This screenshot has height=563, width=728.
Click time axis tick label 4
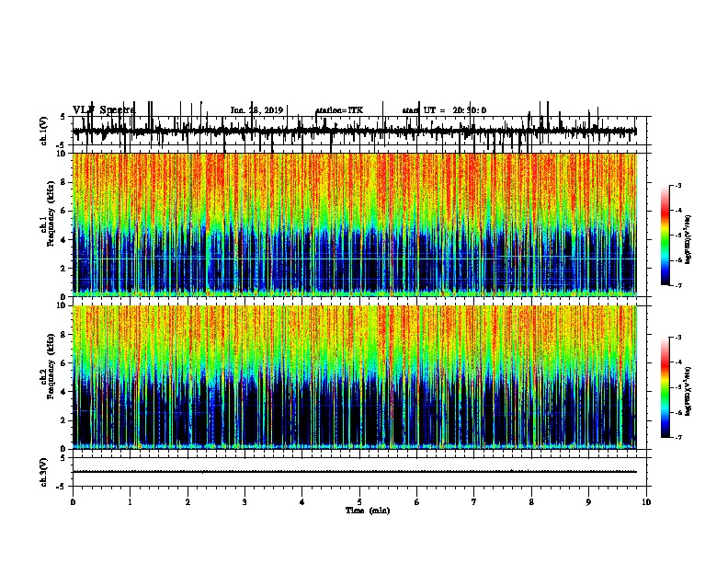tap(302, 502)
